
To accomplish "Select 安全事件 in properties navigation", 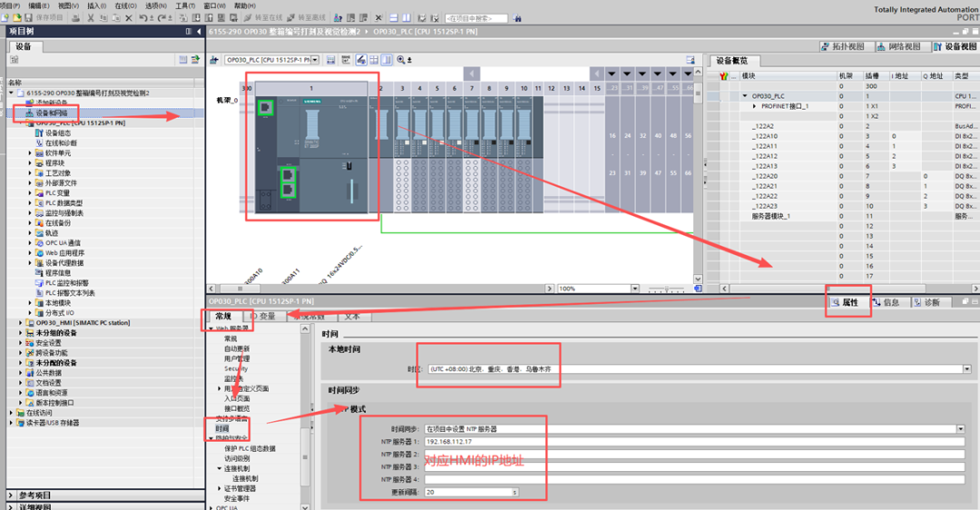I will click(237, 499).
